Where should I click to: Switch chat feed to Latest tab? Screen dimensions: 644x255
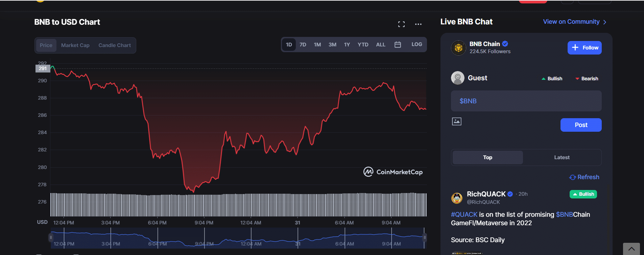562,157
